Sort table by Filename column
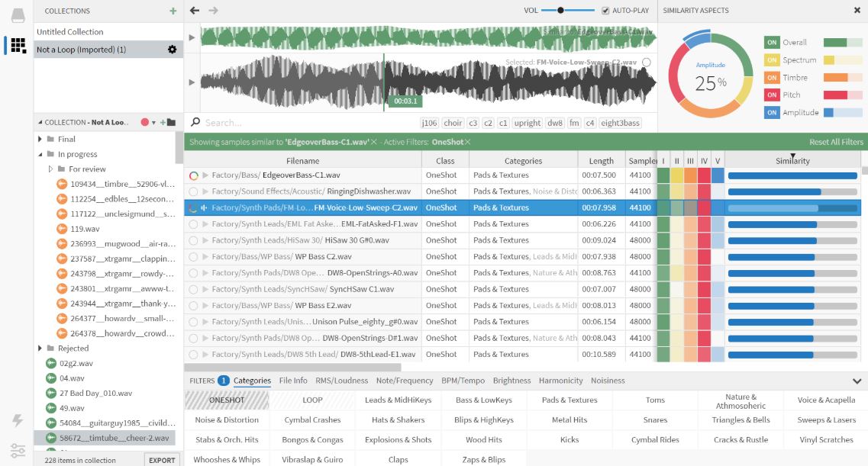 [x=302, y=161]
